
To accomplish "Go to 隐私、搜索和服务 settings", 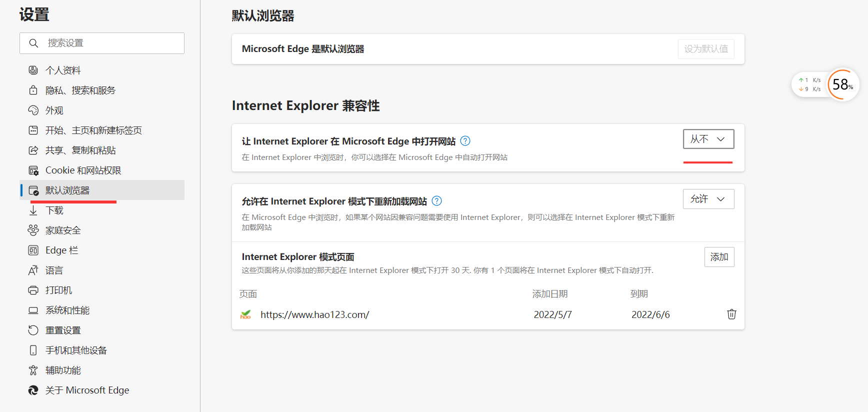I will coord(102,90).
